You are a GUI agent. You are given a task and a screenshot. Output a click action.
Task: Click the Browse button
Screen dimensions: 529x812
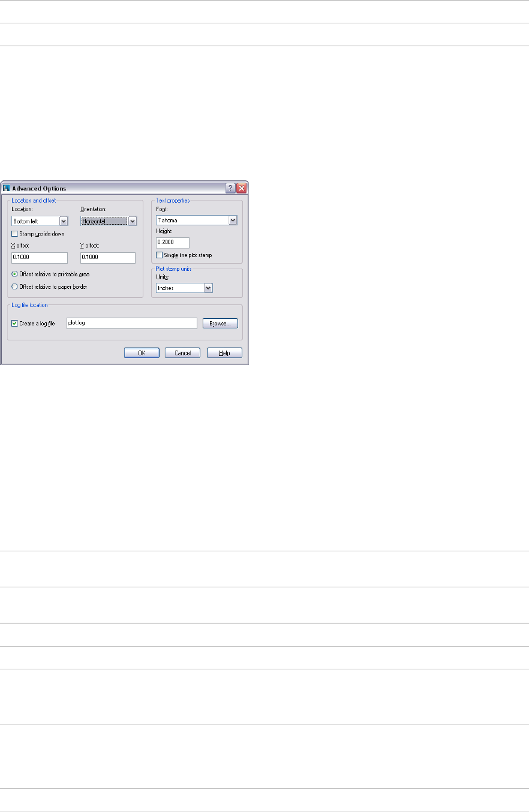click(220, 323)
